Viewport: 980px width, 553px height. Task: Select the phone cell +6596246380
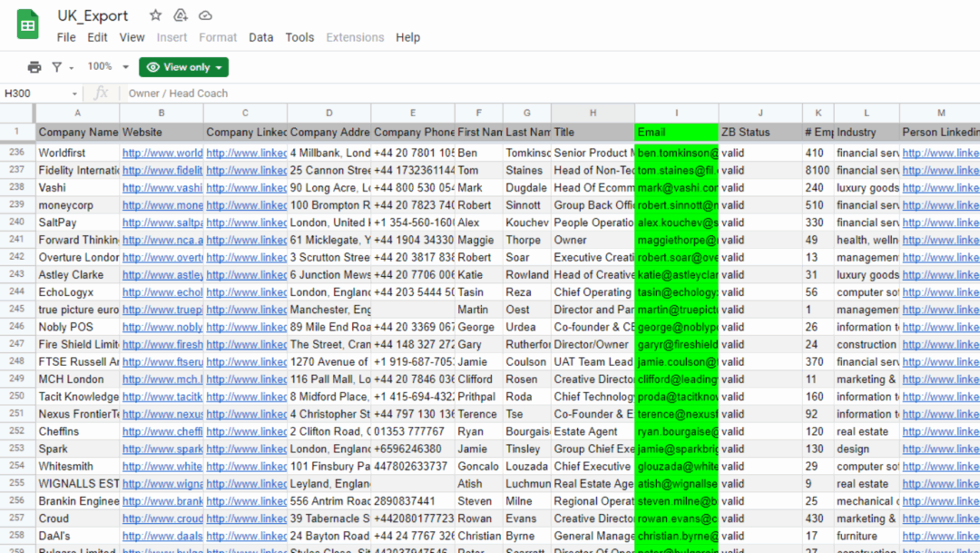pyautogui.click(x=413, y=449)
